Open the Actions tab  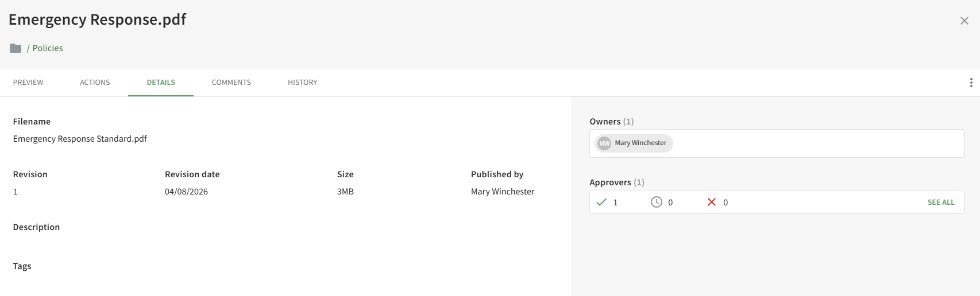tap(95, 83)
